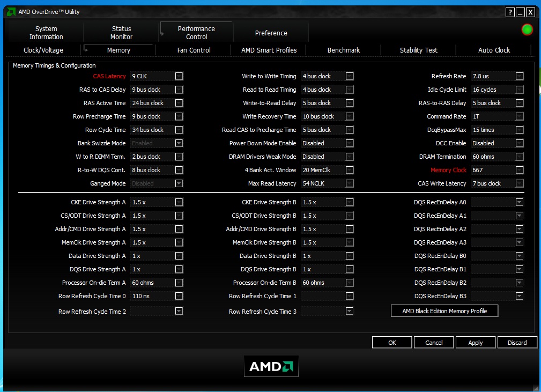Screen dimensions: 541x392
Task: Open the Power Down Mode Enable dropdown
Action: 350,143
